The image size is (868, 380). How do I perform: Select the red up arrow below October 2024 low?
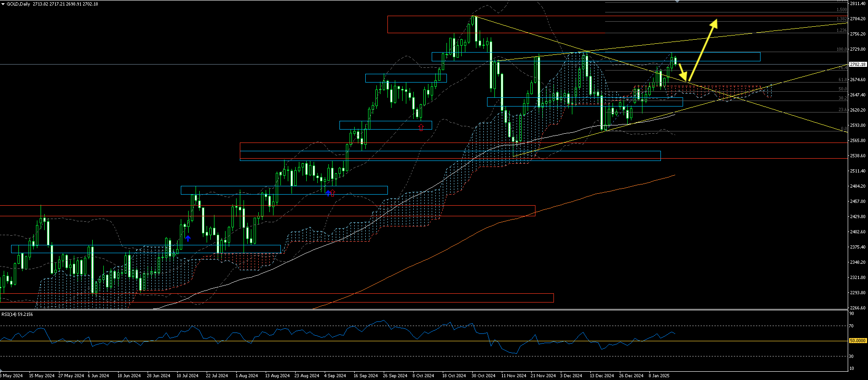(x=421, y=127)
